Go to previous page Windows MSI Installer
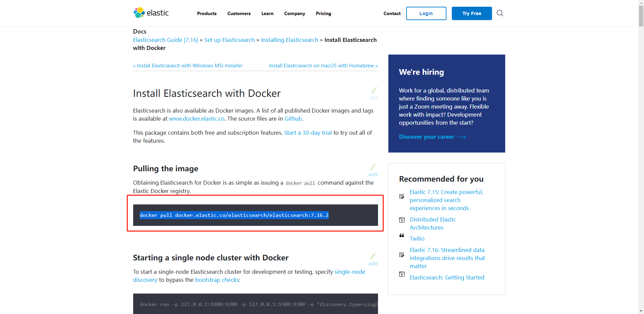 point(188,66)
